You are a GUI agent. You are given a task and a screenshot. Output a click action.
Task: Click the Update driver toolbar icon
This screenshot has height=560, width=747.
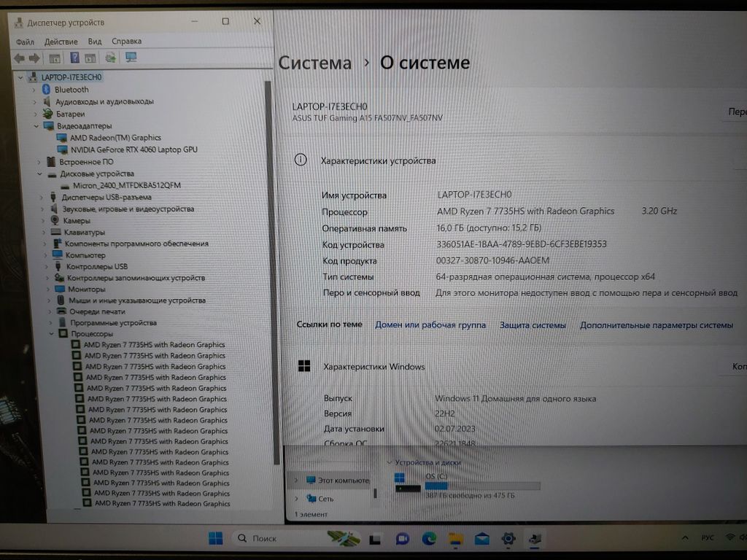coord(110,58)
